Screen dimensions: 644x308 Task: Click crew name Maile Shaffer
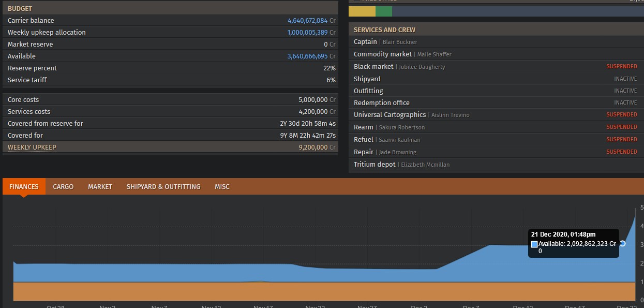point(435,54)
